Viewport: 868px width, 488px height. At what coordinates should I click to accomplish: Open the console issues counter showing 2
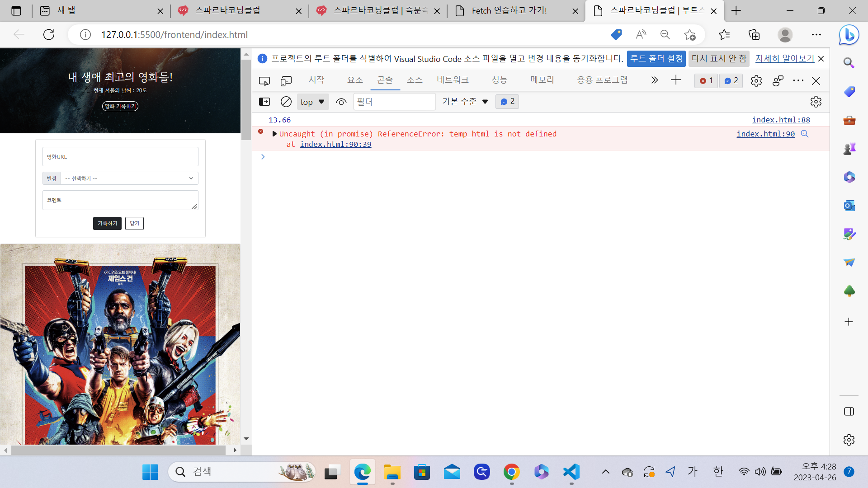point(507,102)
